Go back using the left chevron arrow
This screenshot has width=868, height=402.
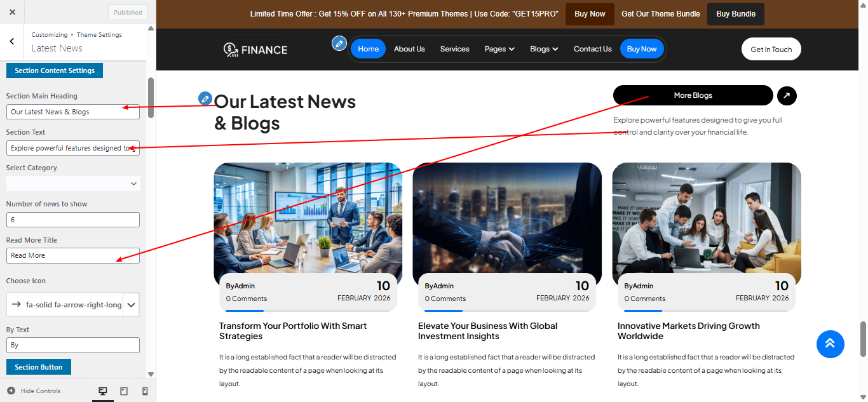click(12, 41)
